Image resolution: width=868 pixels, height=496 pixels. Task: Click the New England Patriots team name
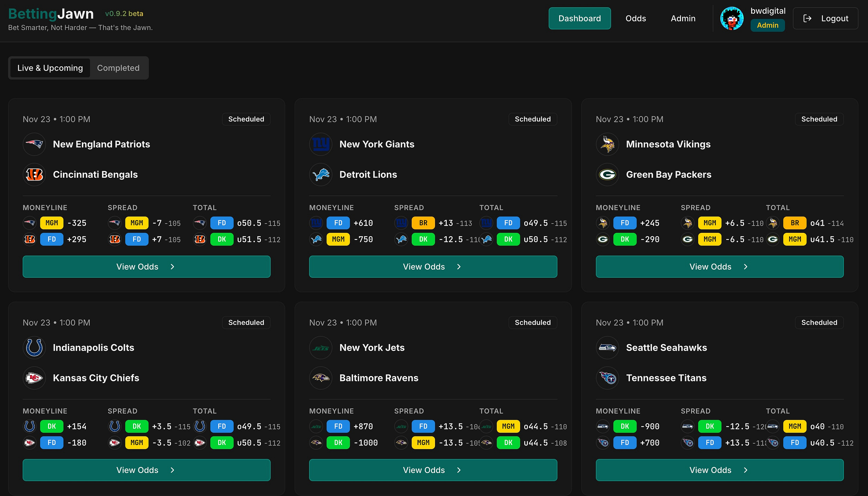(x=102, y=144)
